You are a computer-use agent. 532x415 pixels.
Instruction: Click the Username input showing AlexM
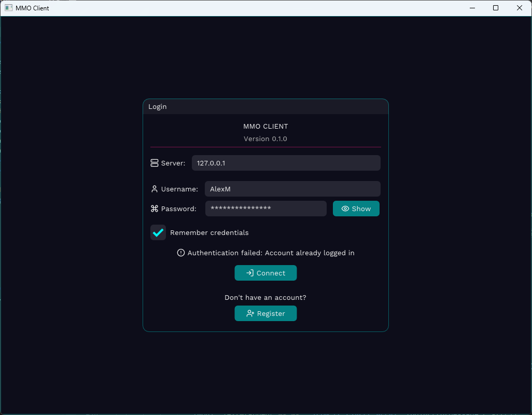coord(292,189)
